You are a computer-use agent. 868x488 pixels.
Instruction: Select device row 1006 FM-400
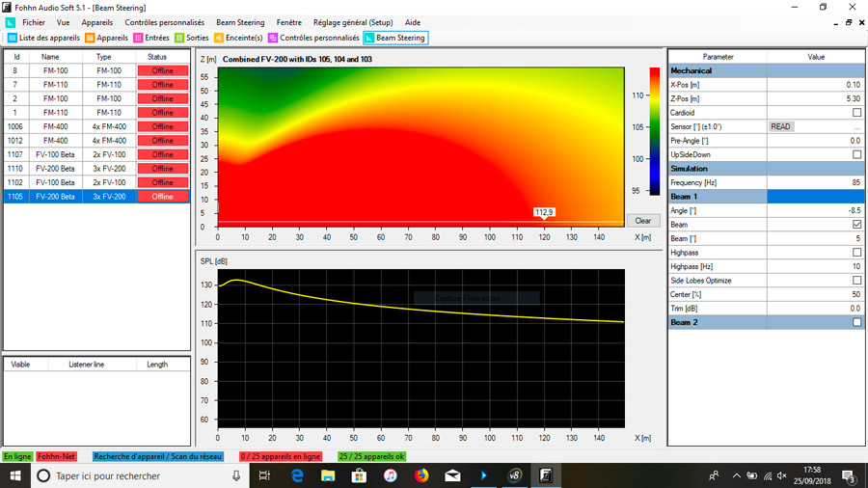pos(96,126)
